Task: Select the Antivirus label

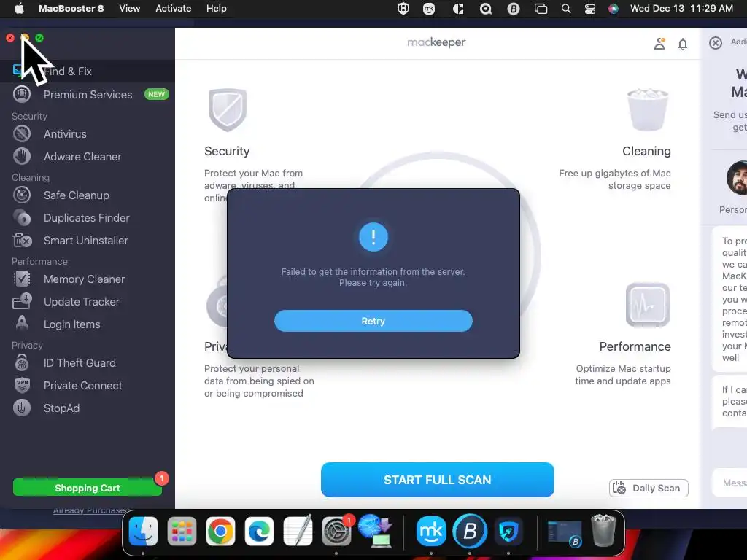Action: [65, 134]
